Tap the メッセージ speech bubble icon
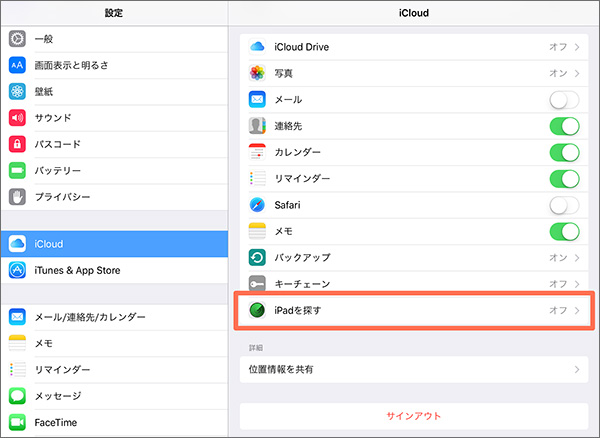Screen dimensions: 600x438 17,396
